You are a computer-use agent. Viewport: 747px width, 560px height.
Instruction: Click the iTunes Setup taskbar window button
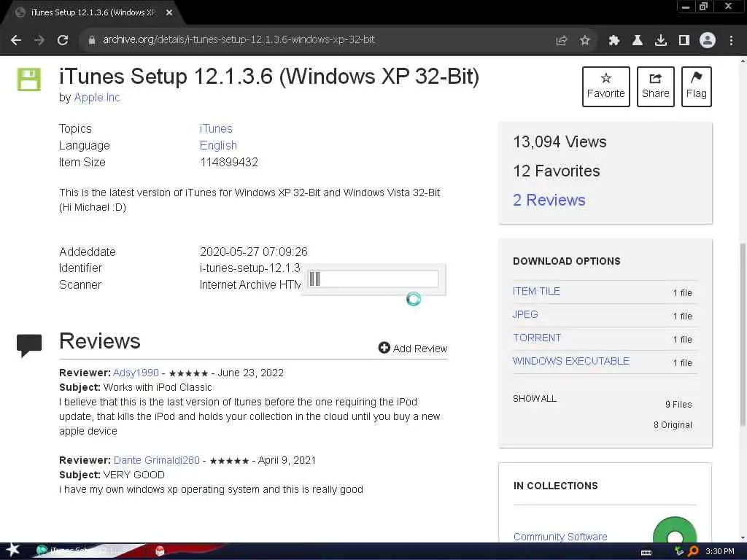tap(86, 551)
